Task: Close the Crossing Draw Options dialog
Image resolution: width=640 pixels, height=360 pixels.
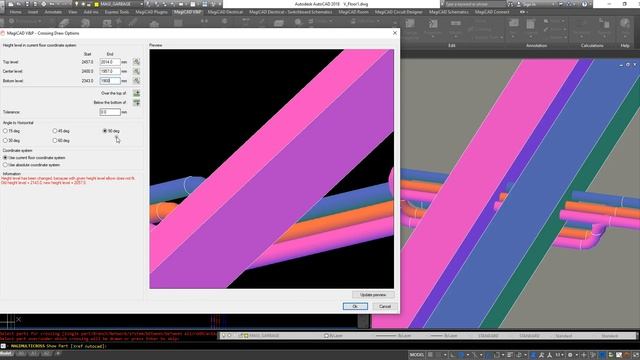Action: tap(395, 33)
